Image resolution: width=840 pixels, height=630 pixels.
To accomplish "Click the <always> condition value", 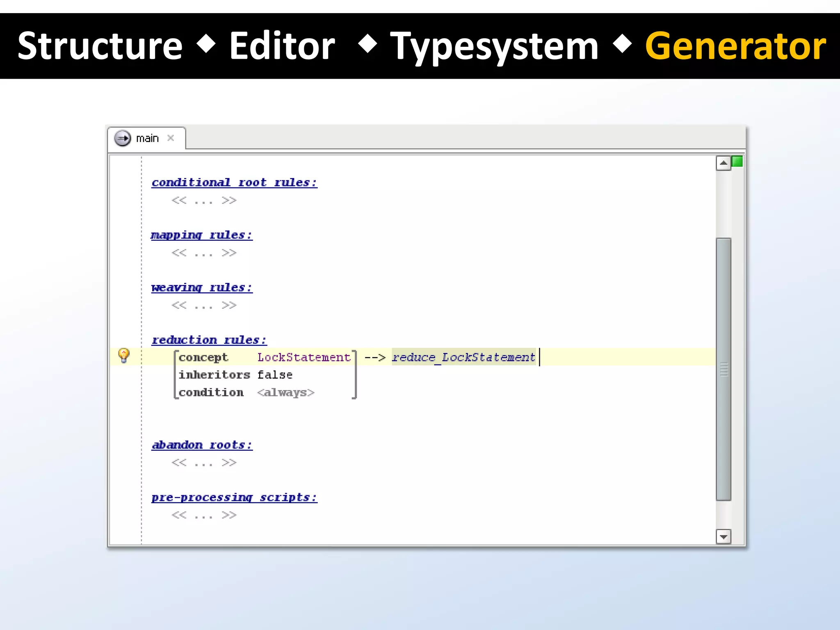I will (286, 393).
